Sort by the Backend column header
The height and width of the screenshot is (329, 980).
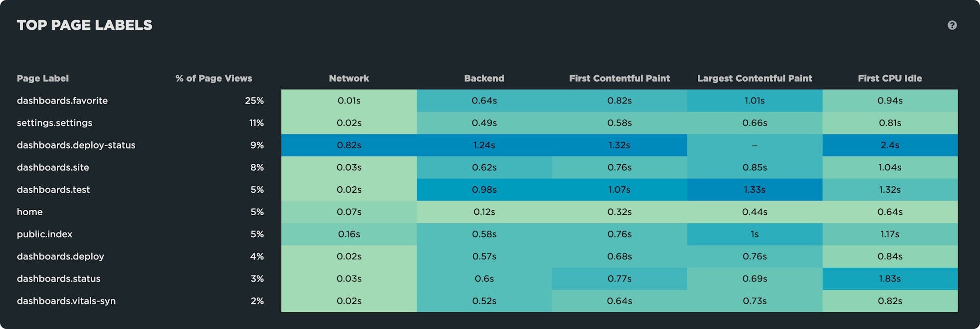pos(484,78)
